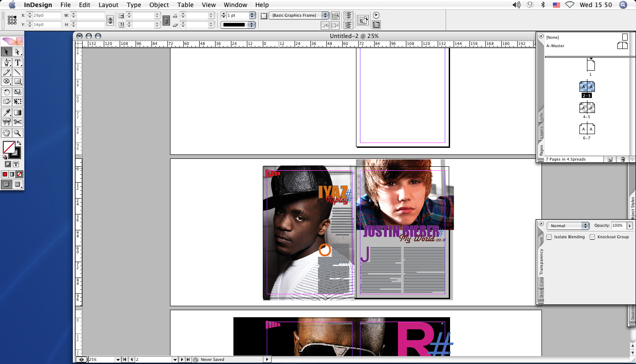Toggle constrain width and height link icon
Viewport: 636px width, 364px height.
click(x=110, y=20)
